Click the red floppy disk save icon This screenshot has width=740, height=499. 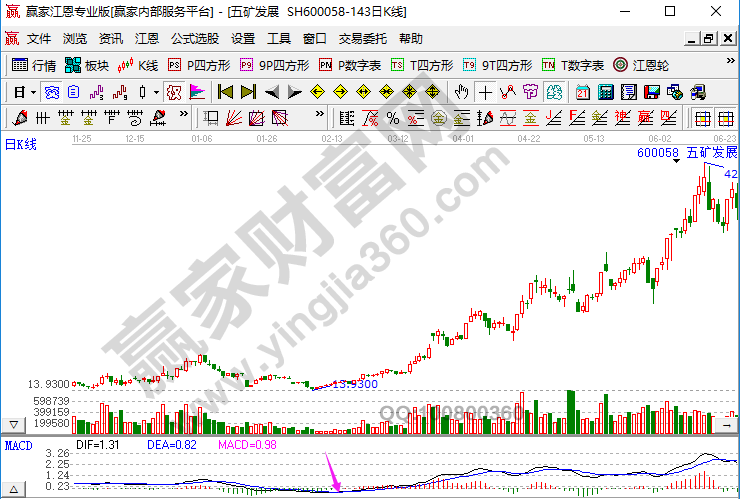coord(652,92)
